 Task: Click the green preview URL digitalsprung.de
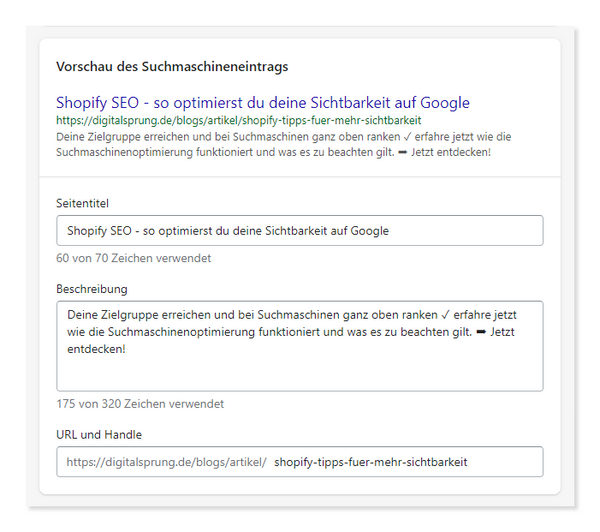point(238,121)
